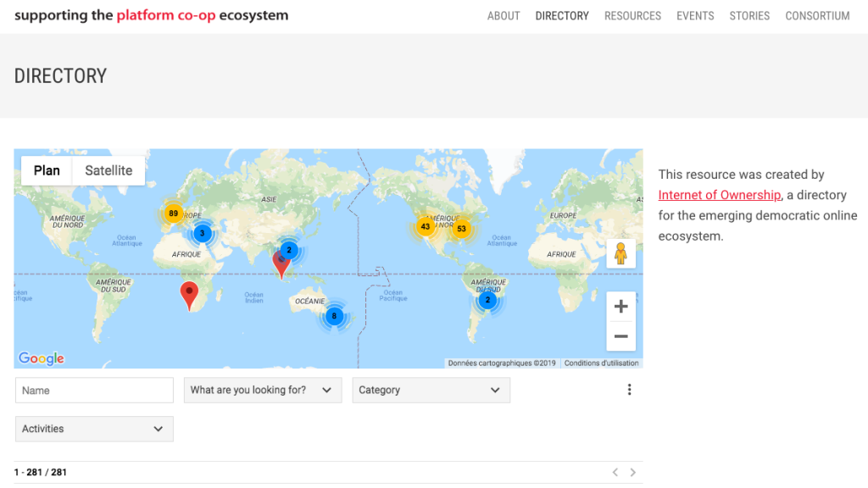Screen dimensions: 868x488
Task: Open the Events page from navigation
Action: (x=695, y=16)
